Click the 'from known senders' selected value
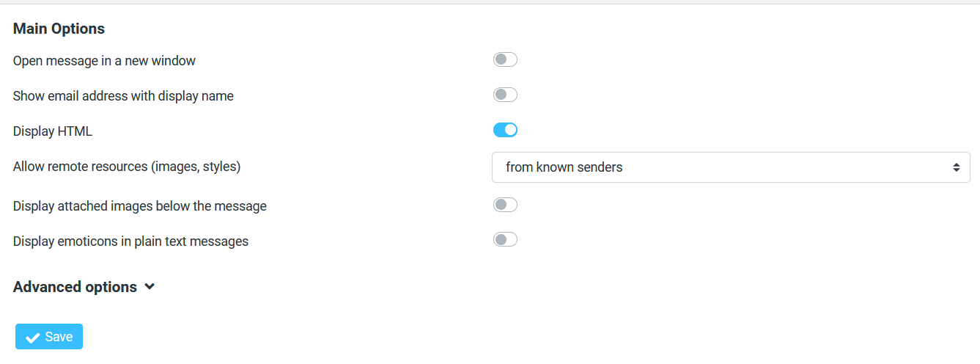Image resolution: width=980 pixels, height=364 pixels. [564, 167]
